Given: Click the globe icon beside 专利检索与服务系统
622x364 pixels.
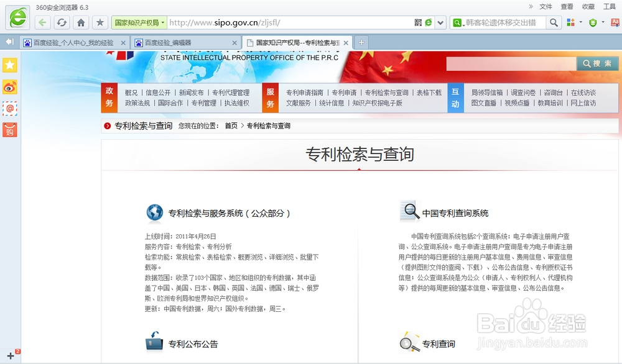Looking at the screenshot, I should pos(155,212).
